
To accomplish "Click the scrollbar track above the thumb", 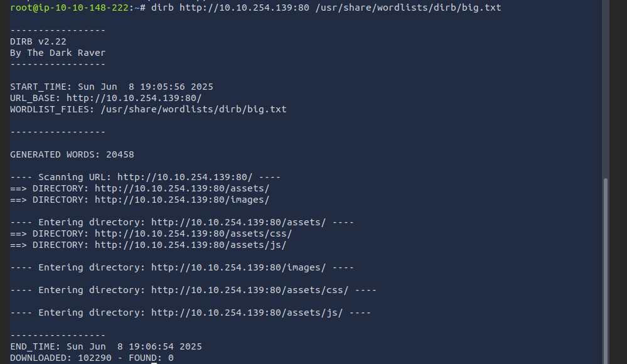I will (606, 88).
